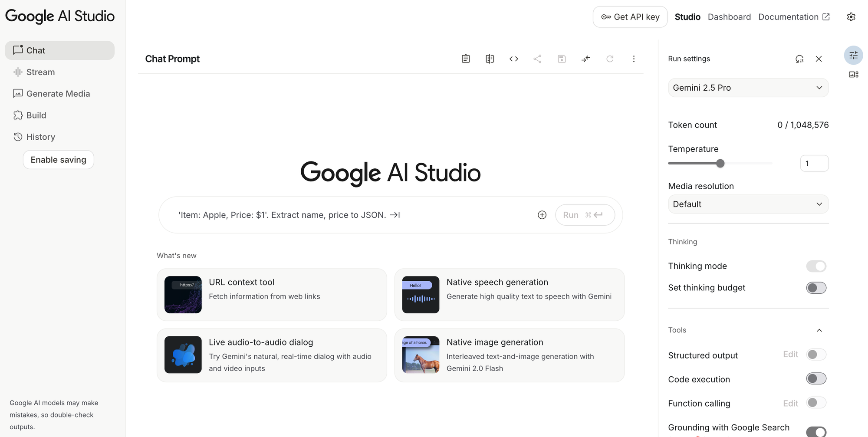This screenshot has width=868, height=437.
Task: Click Edit next to Function calling
Action: [790, 404]
